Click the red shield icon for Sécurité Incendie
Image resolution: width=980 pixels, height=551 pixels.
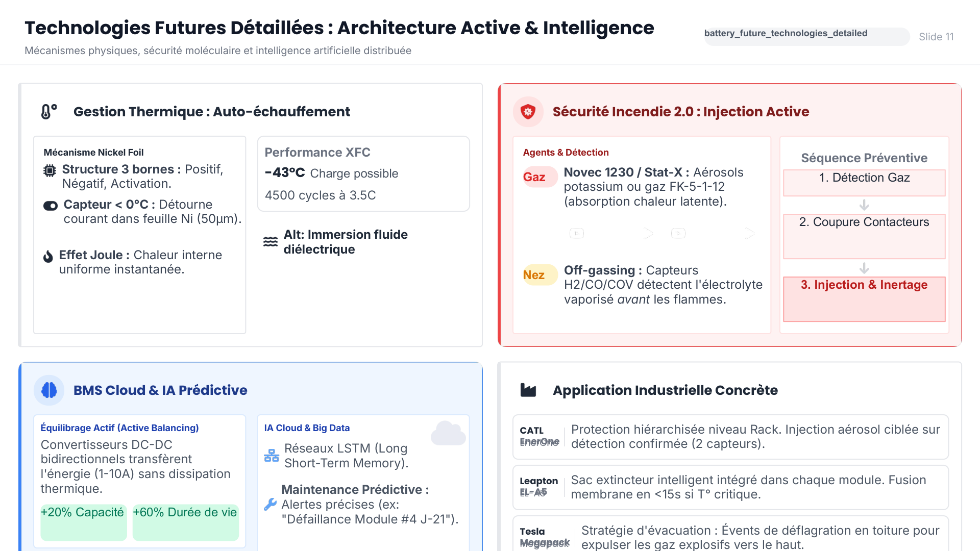(528, 112)
